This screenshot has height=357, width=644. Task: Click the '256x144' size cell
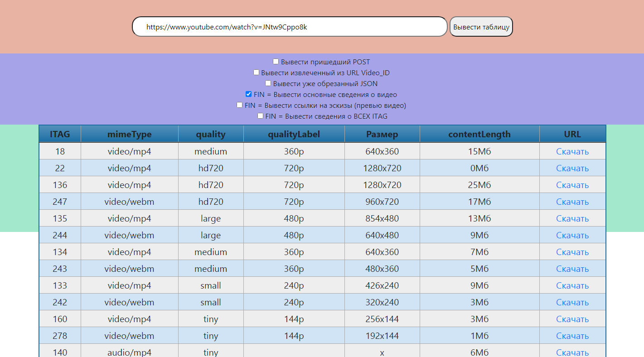(x=382, y=319)
